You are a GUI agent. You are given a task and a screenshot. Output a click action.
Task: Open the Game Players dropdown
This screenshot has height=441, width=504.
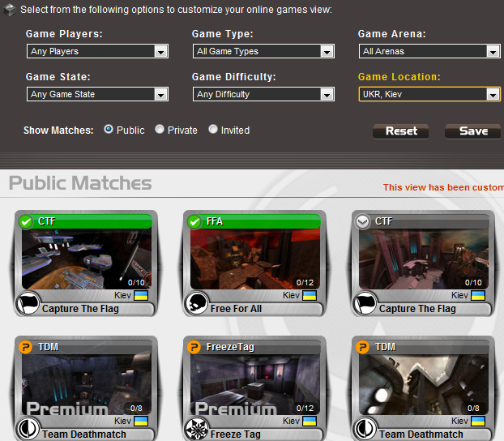click(x=97, y=51)
